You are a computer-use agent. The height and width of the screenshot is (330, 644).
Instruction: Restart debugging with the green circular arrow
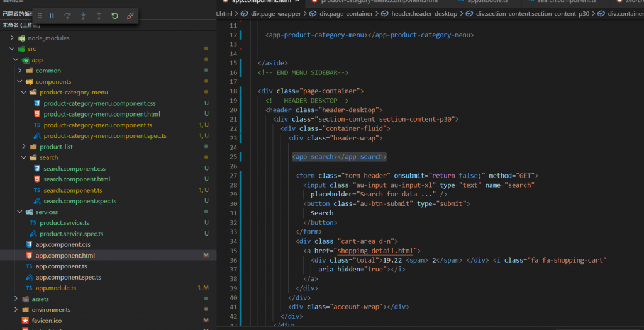(114, 16)
